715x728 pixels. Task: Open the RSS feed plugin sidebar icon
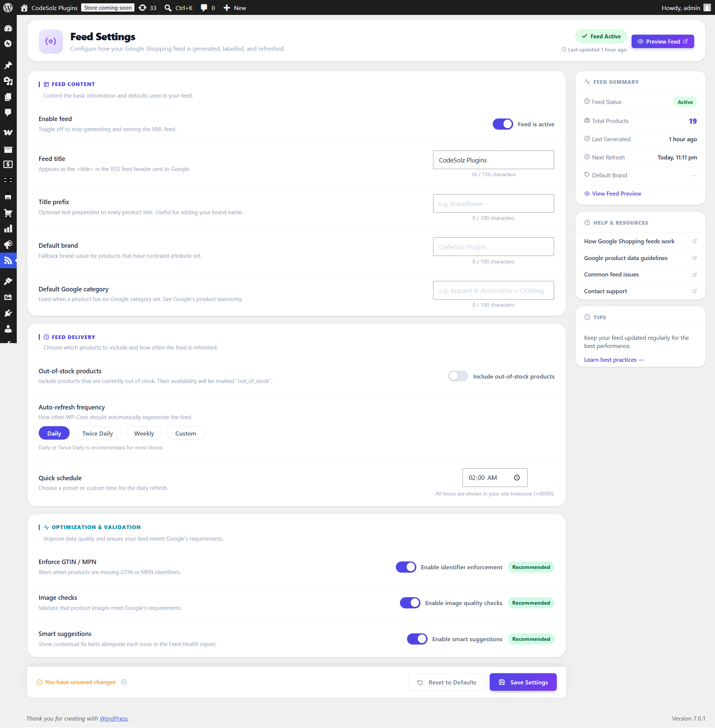pyautogui.click(x=8, y=260)
